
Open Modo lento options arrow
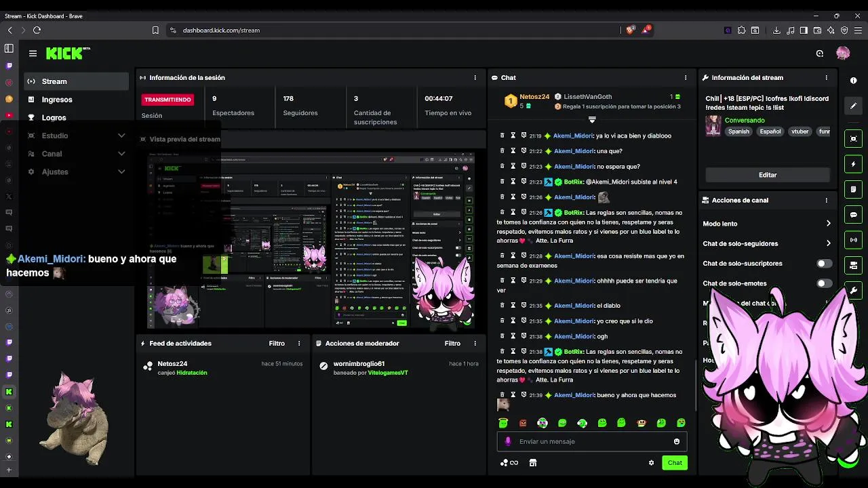tap(828, 224)
